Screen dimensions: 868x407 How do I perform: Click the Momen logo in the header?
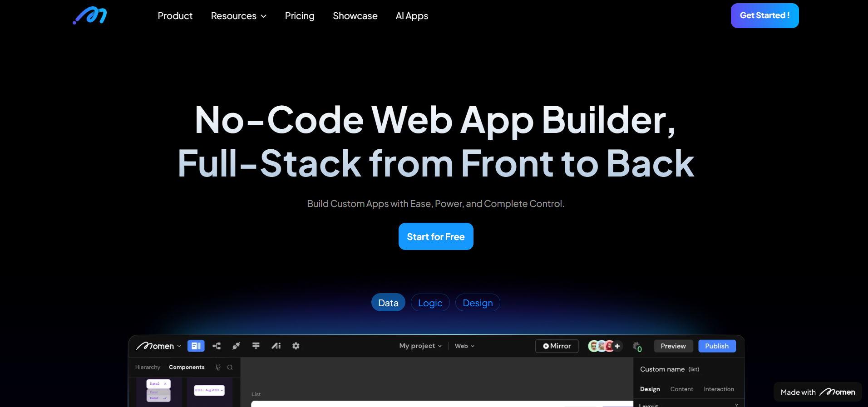(x=90, y=16)
